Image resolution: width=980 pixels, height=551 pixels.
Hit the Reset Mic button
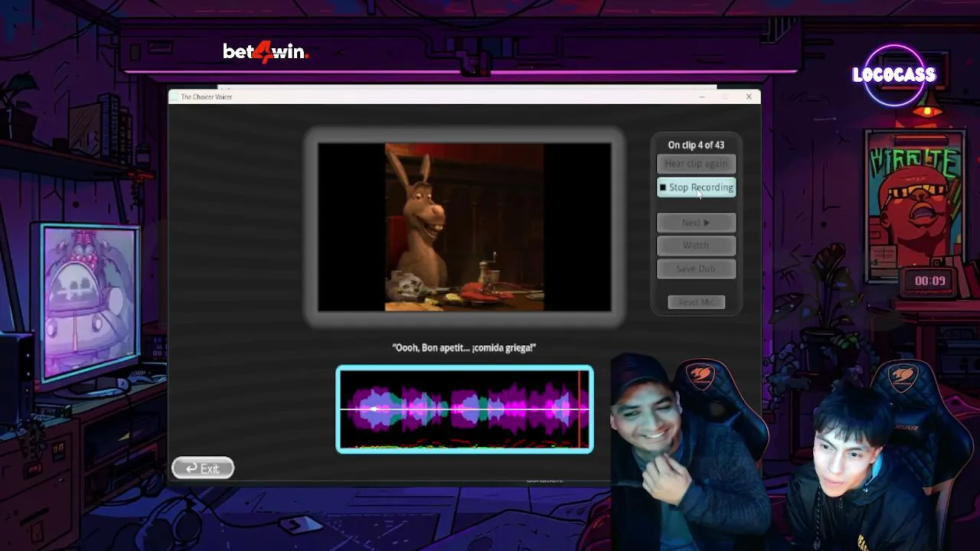[x=696, y=302]
